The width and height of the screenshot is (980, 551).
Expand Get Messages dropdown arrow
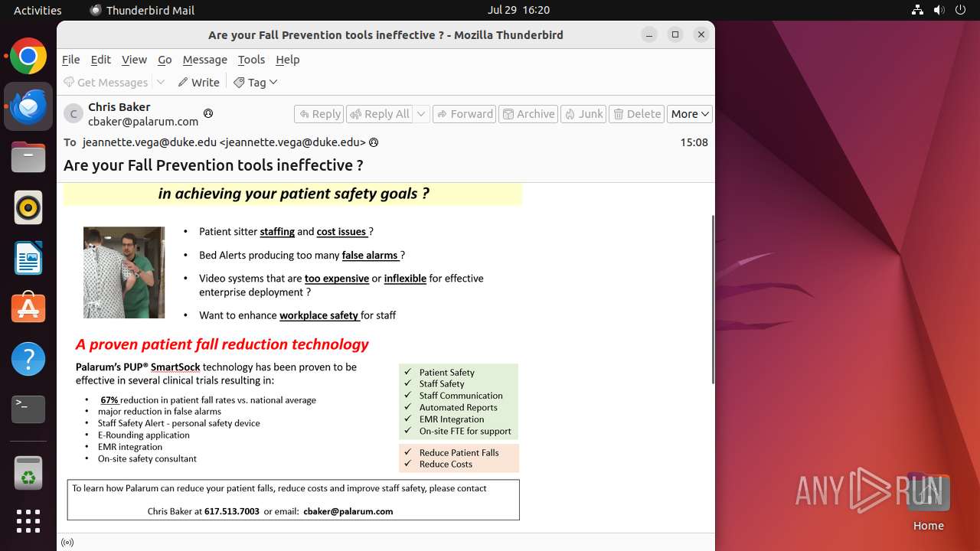point(161,82)
